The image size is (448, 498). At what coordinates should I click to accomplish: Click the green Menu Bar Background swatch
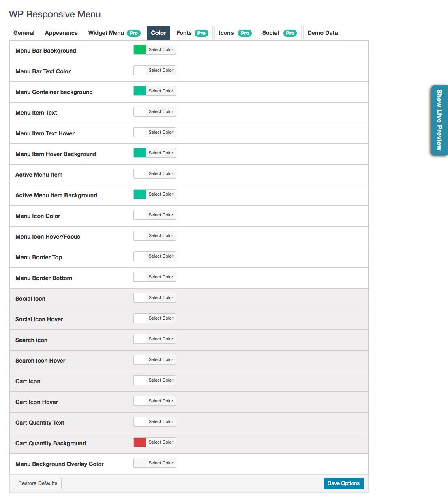click(139, 49)
